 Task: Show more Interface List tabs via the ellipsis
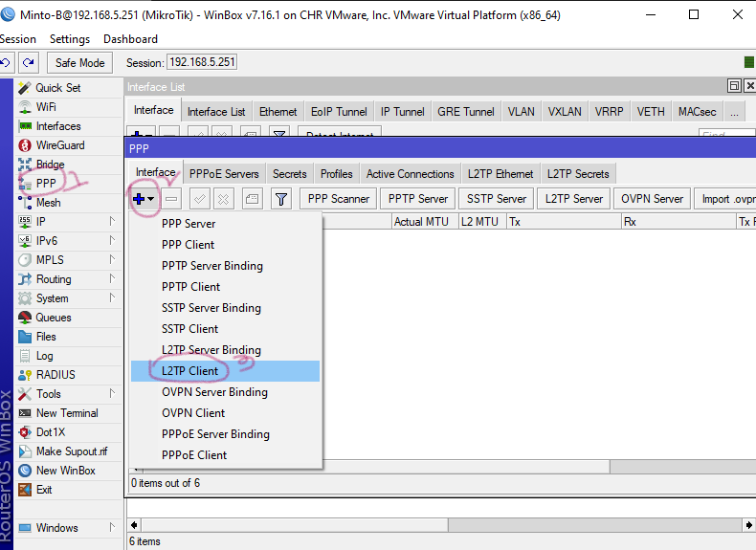(x=734, y=112)
